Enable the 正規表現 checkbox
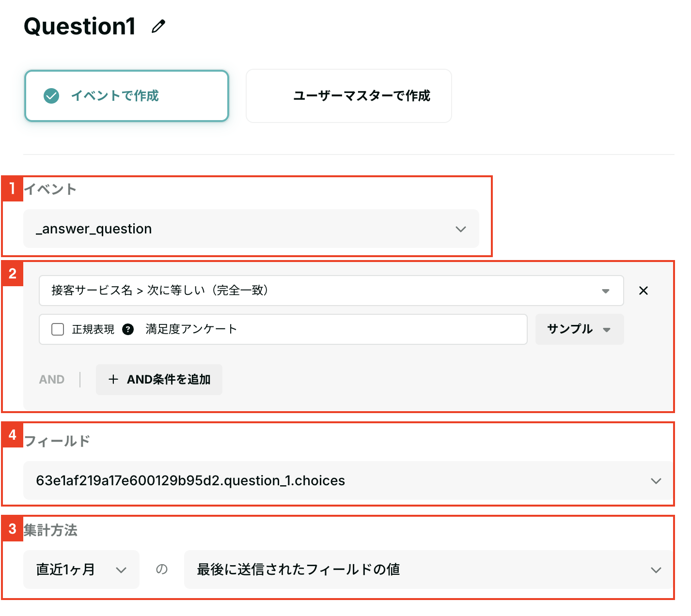Screen dimensions: 691x616 [58, 329]
